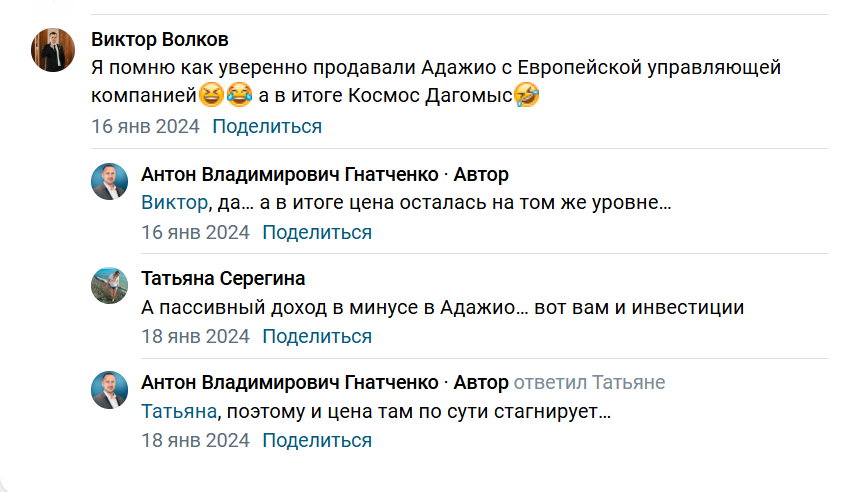Viewport: 847px width, 492px height.
Task: Share Виктор Волков's comment via Поделиться
Action: coord(267,127)
